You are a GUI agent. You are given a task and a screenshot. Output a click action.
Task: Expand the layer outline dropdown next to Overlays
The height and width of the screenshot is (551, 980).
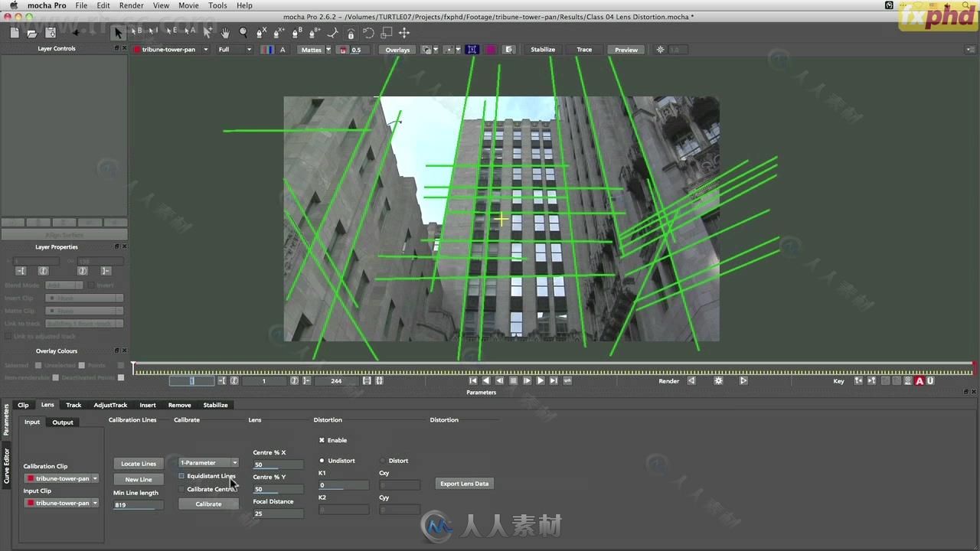436,50
